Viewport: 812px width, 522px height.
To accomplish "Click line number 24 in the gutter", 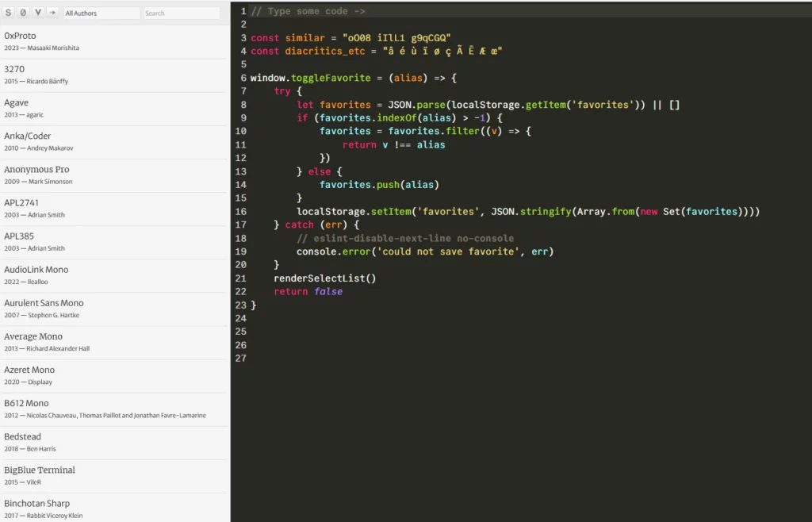I will click(240, 318).
